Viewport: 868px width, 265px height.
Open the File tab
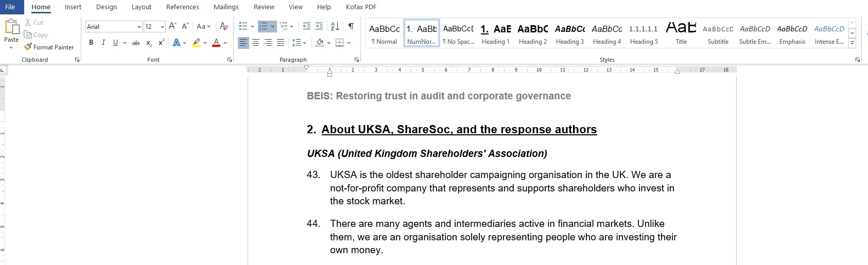[10, 7]
